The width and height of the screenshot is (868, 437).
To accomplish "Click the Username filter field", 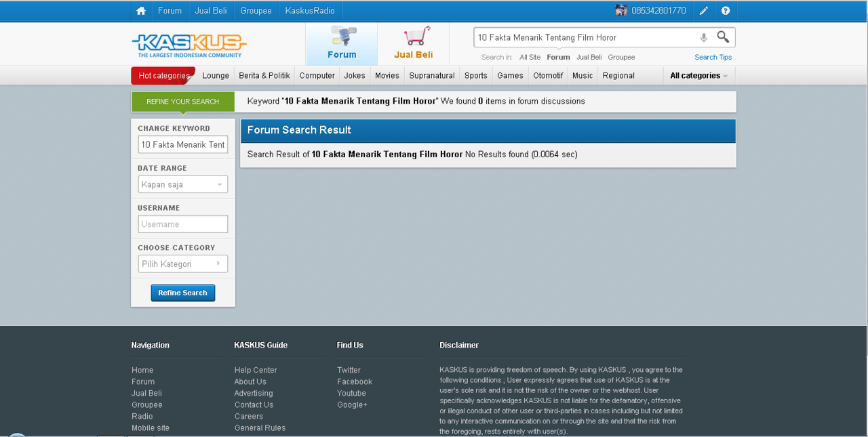I will point(183,224).
